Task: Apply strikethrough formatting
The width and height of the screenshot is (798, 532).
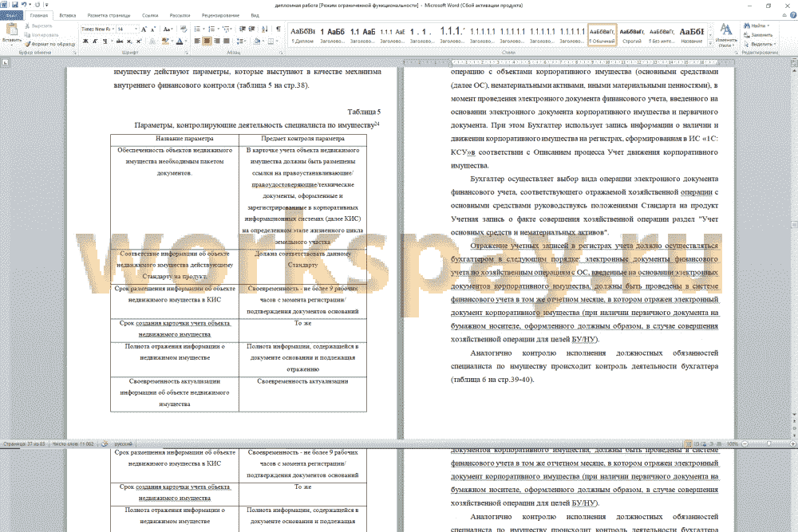Action: coord(120,41)
